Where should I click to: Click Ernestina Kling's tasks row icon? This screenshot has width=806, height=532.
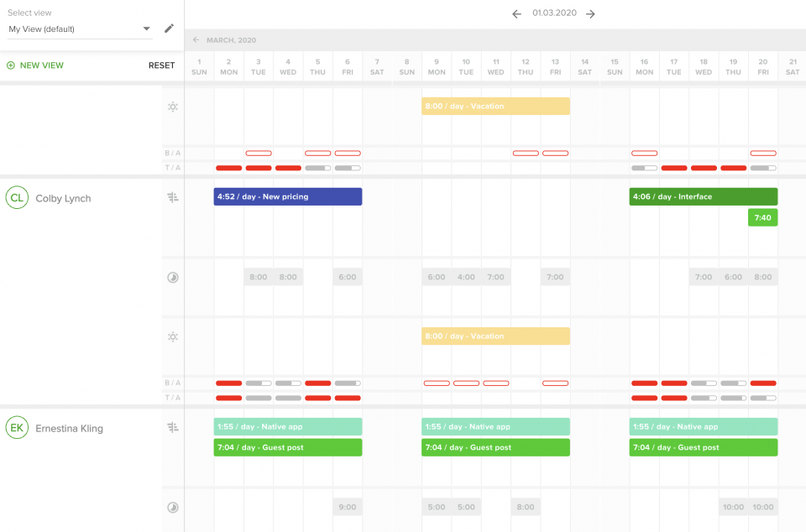pyautogui.click(x=173, y=427)
